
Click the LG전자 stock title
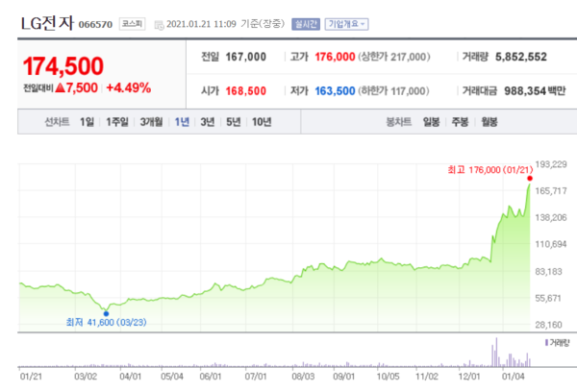coord(47,23)
